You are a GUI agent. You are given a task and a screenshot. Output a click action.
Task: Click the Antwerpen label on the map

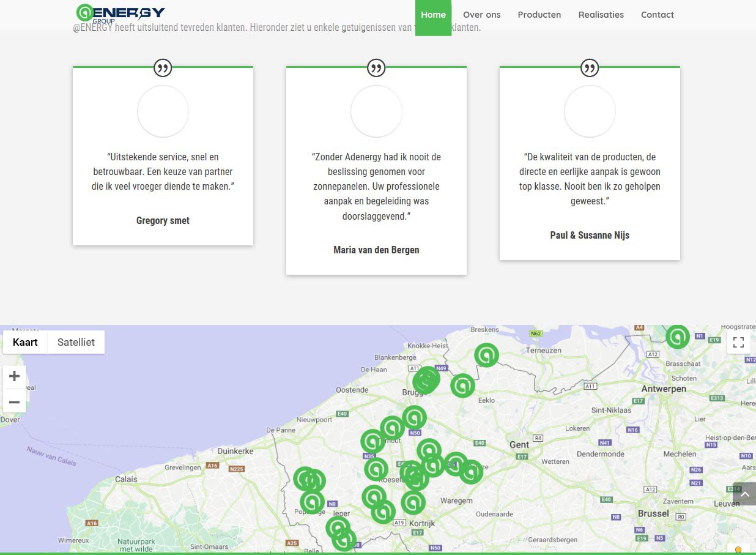(664, 389)
